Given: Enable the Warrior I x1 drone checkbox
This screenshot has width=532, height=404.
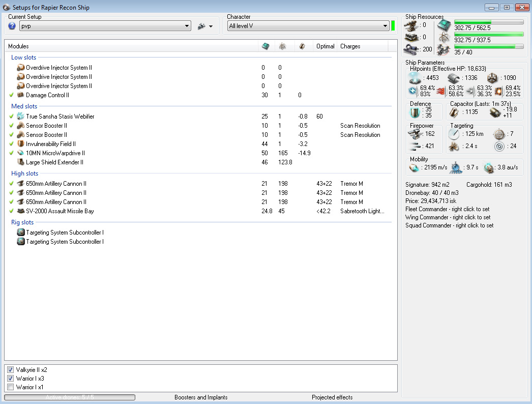Looking at the screenshot, I should click(11, 387).
